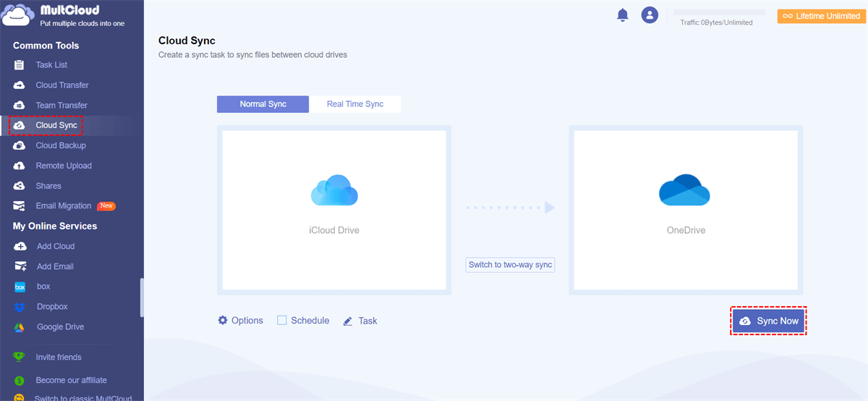Click the Team Transfer icon
868x401 pixels.
(20, 106)
